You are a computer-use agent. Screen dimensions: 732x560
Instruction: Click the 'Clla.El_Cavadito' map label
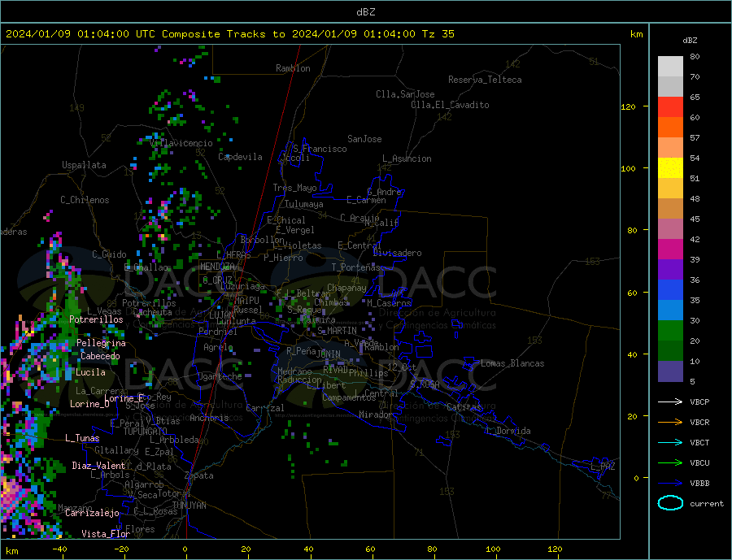450,105
